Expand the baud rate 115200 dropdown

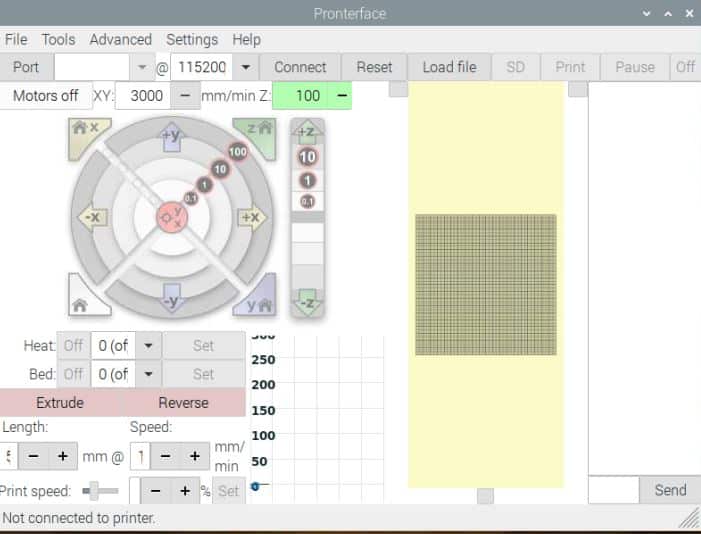coord(245,67)
